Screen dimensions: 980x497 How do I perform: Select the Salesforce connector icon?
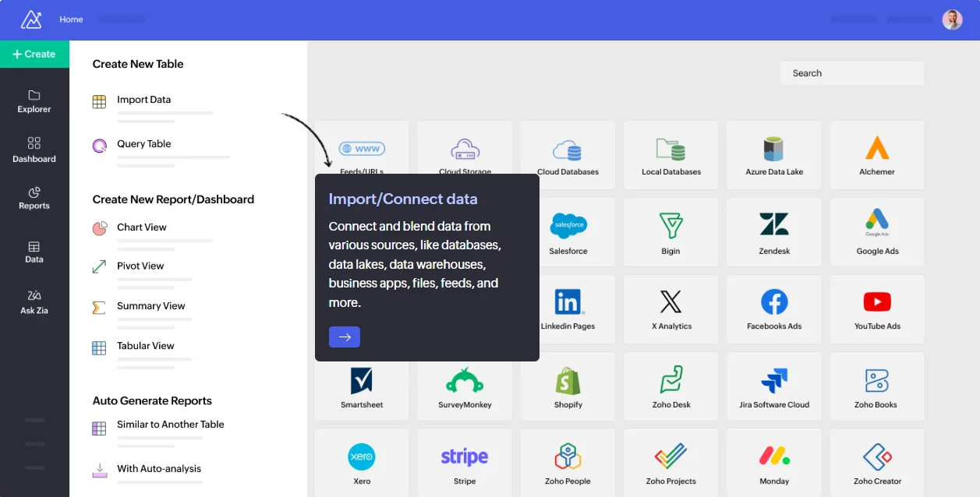pyautogui.click(x=568, y=231)
